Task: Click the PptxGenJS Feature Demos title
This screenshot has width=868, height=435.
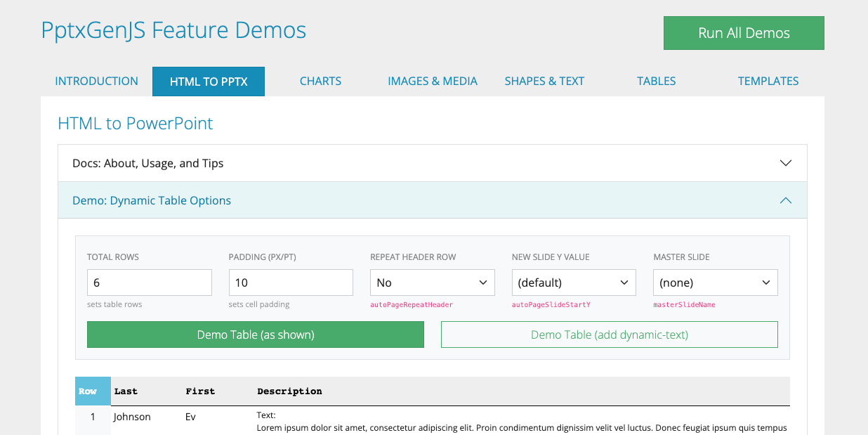Action: pyautogui.click(x=173, y=30)
